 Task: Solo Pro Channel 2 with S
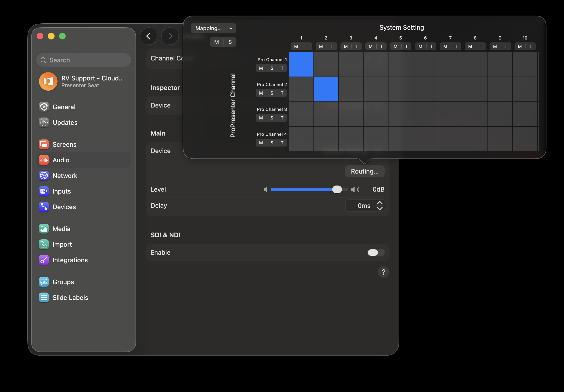point(272,93)
